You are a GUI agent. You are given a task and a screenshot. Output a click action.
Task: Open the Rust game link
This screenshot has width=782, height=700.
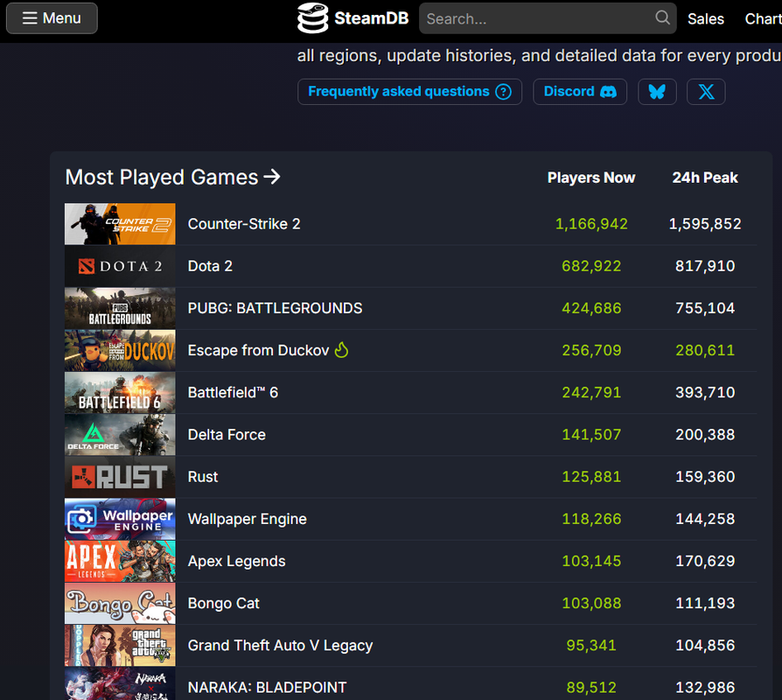[202, 477]
